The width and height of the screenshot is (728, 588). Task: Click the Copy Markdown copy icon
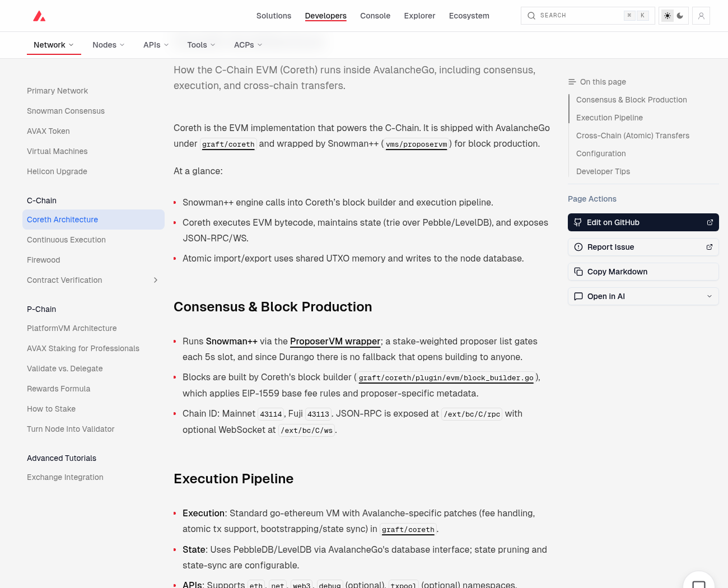[x=578, y=272]
